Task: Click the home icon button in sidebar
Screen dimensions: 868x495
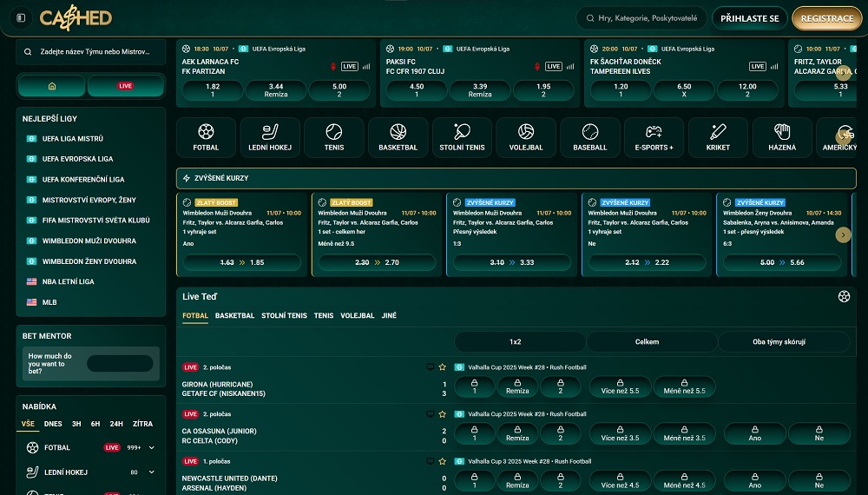Action: tap(52, 86)
